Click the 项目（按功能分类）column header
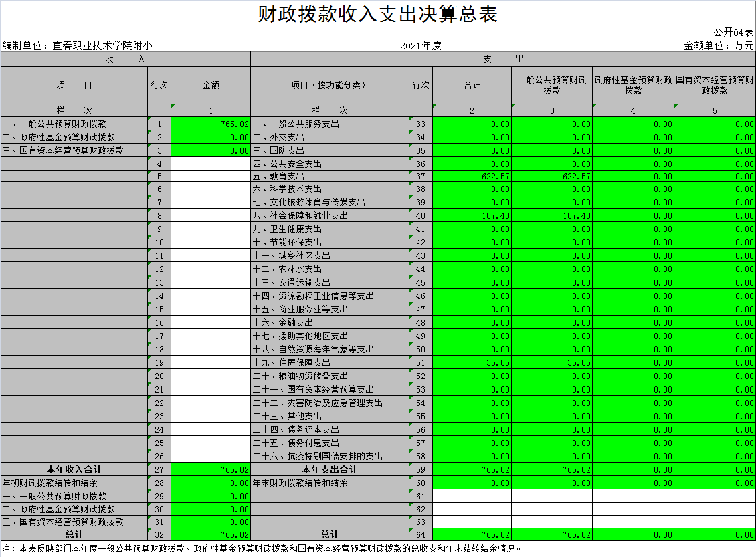Screen dimensions: 756x557 point(329,85)
